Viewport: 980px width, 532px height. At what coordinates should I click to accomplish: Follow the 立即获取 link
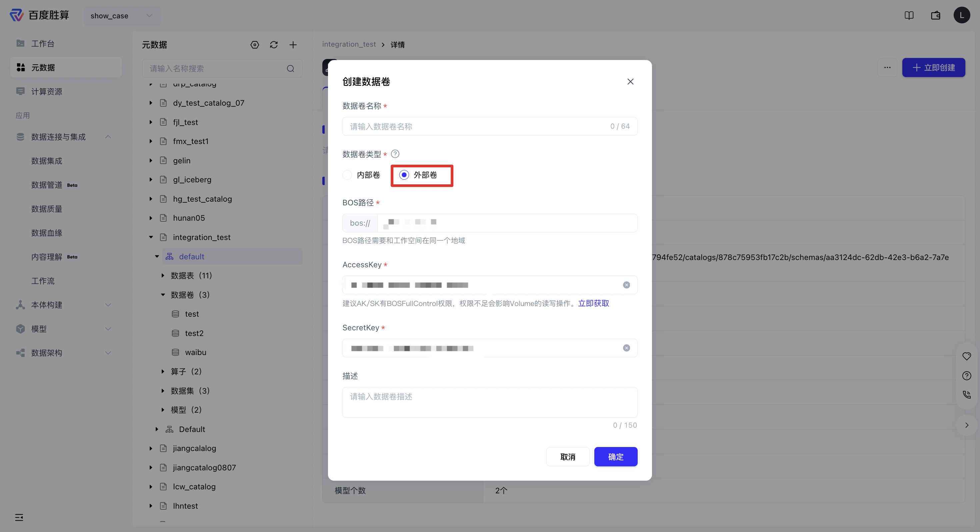click(x=593, y=303)
